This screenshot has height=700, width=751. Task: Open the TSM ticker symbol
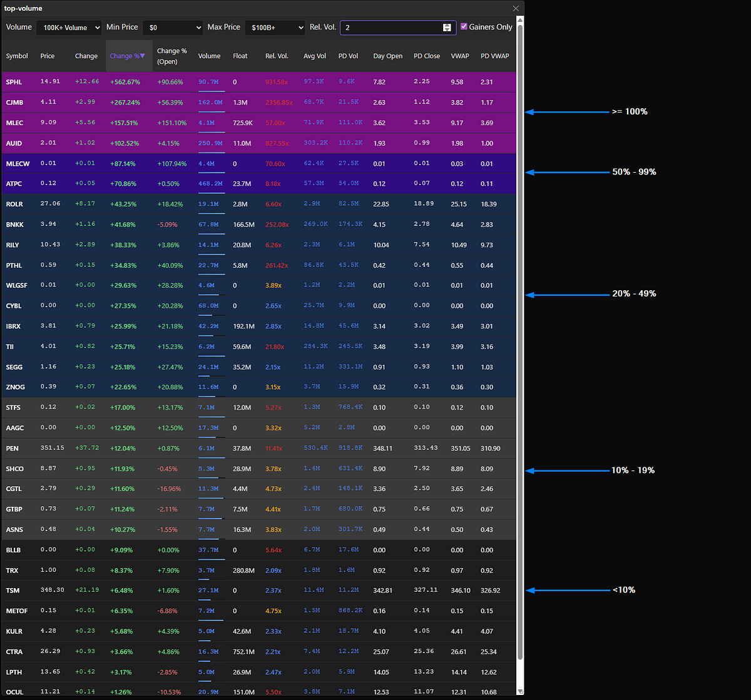13,591
